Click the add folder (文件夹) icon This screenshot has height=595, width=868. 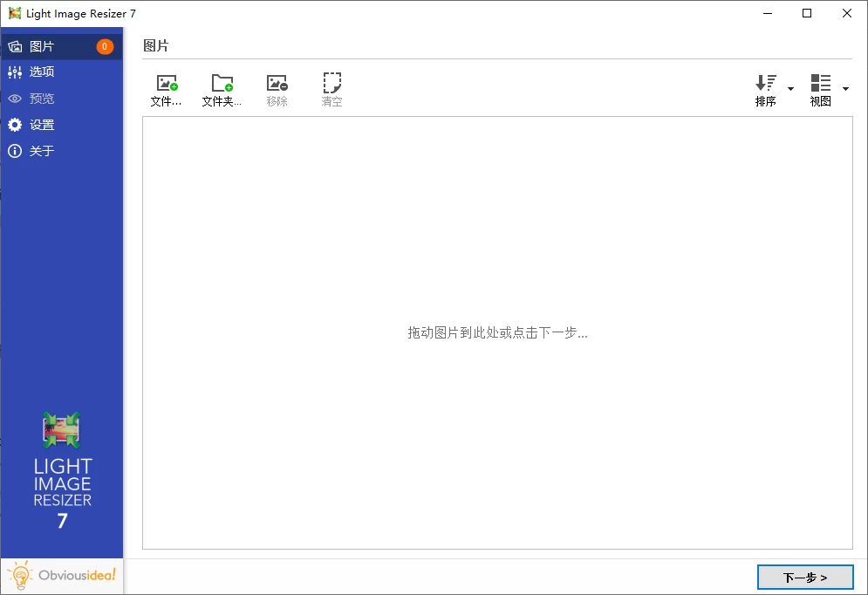[222, 84]
